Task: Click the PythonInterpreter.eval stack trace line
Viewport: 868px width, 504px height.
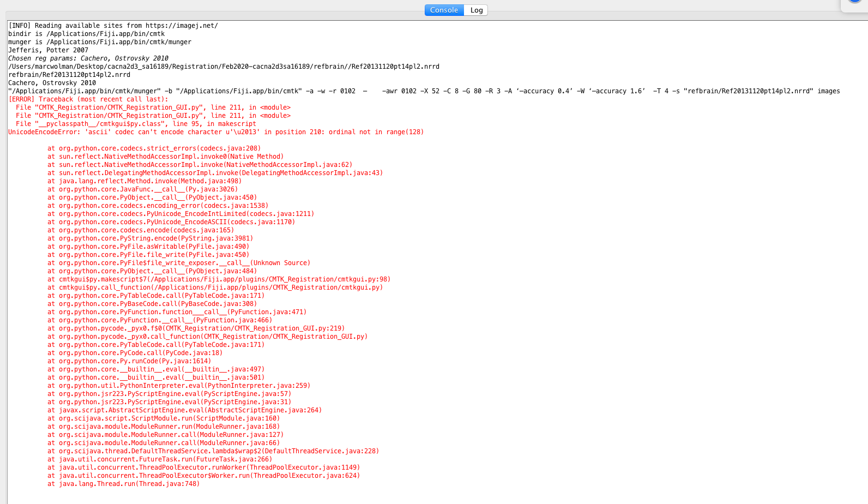Action: tap(179, 386)
